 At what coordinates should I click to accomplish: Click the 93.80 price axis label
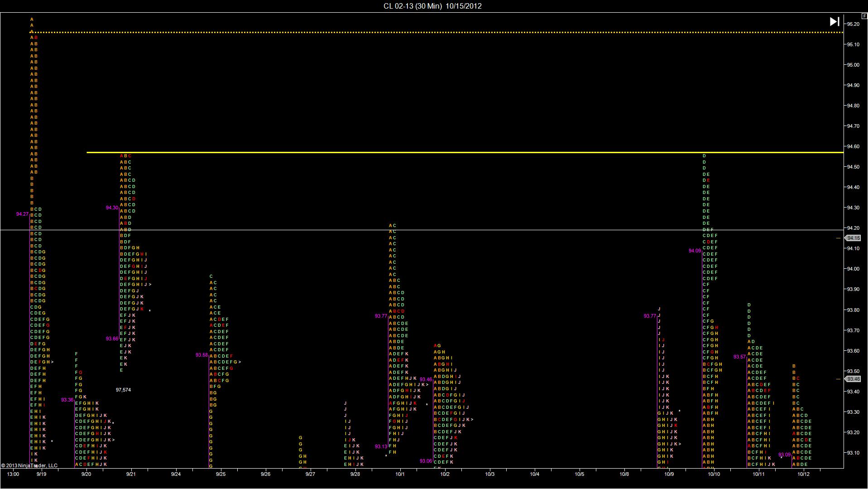pos(853,310)
